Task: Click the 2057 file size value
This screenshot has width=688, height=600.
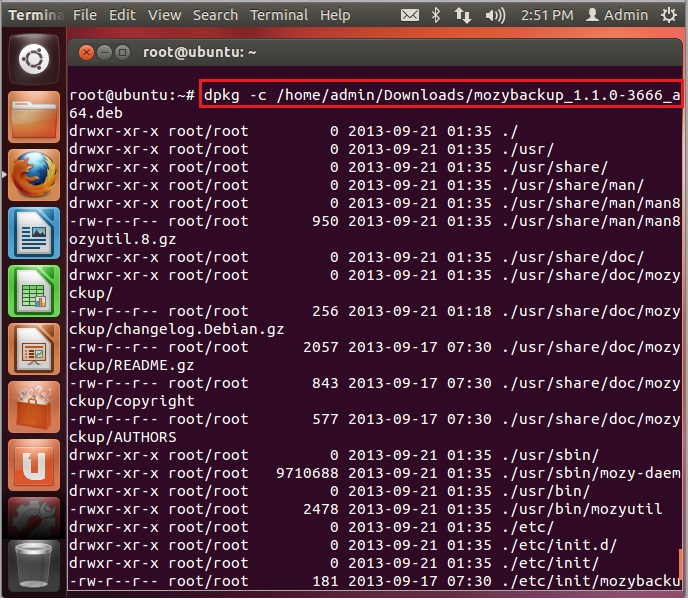Action: [321, 347]
